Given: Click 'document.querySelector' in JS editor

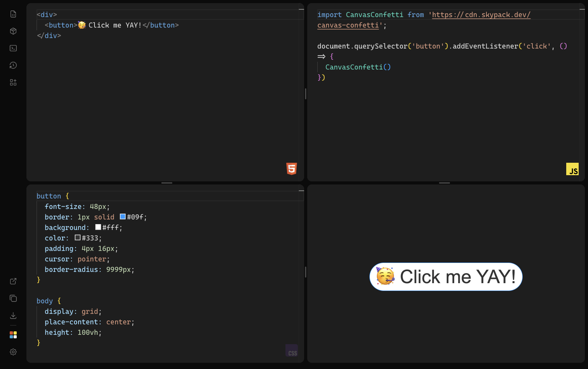Looking at the screenshot, I should (362, 46).
